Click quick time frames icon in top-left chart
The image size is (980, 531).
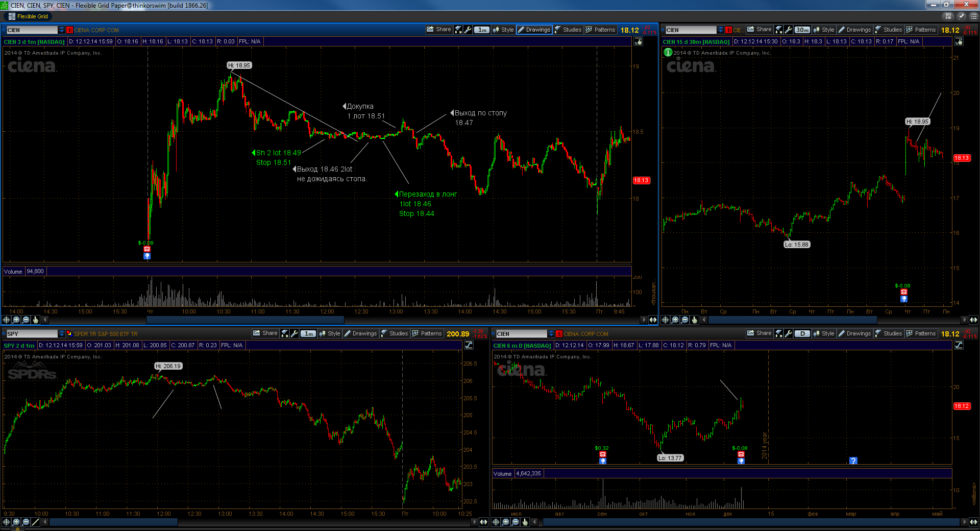coord(458,30)
